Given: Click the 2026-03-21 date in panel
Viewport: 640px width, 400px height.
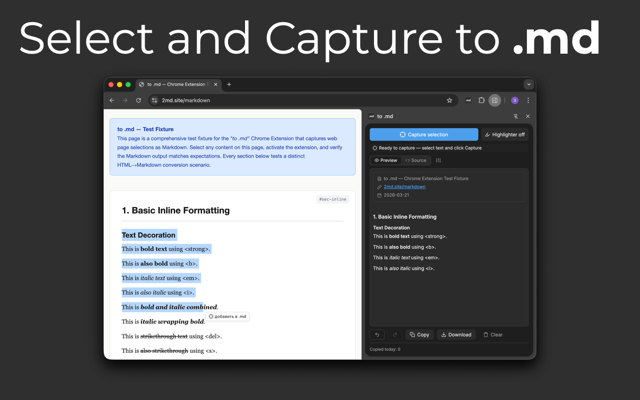Looking at the screenshot, I should pos(396,195).
